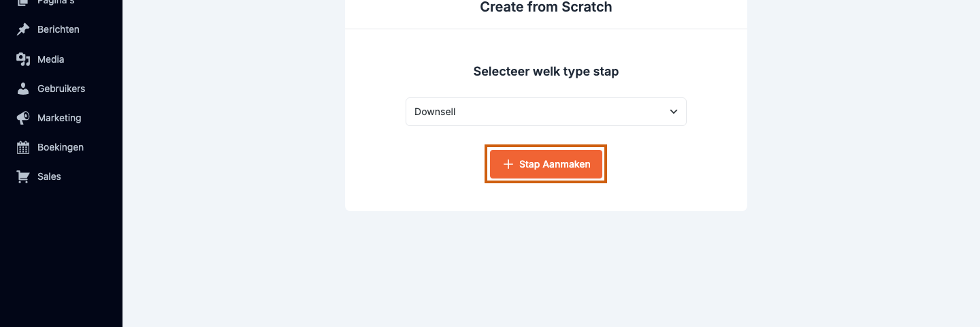980x327 pixels.
Task: Click the megaphone icon for Marketing
Action: (23, 118)
